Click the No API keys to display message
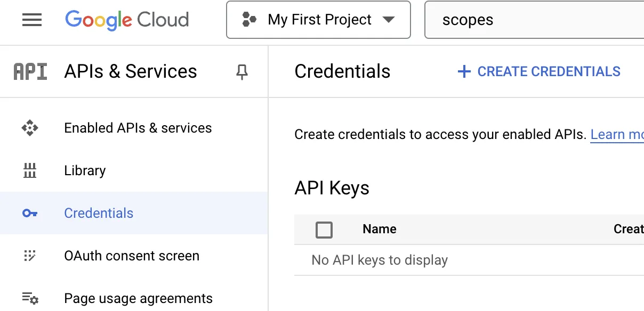The image size is (644, 311). tap(380, 260)
